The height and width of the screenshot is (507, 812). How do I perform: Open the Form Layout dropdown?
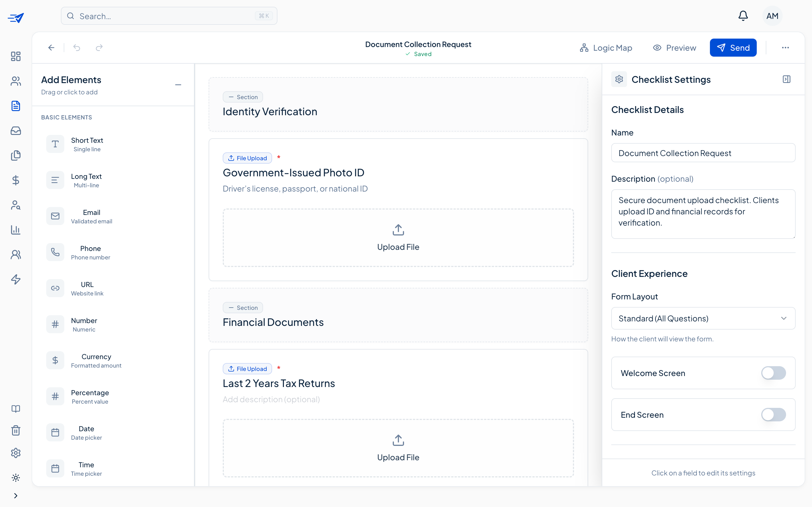coord(703,318)
